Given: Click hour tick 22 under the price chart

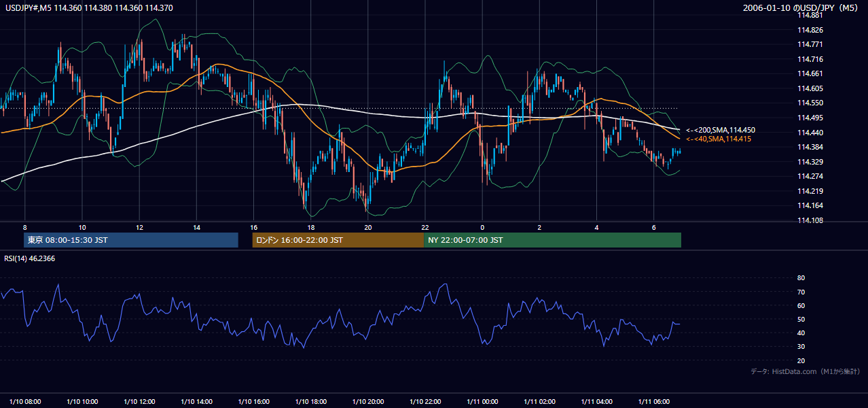Looking at the screenshot, I should pyautogui.click(x=425, y=227).
